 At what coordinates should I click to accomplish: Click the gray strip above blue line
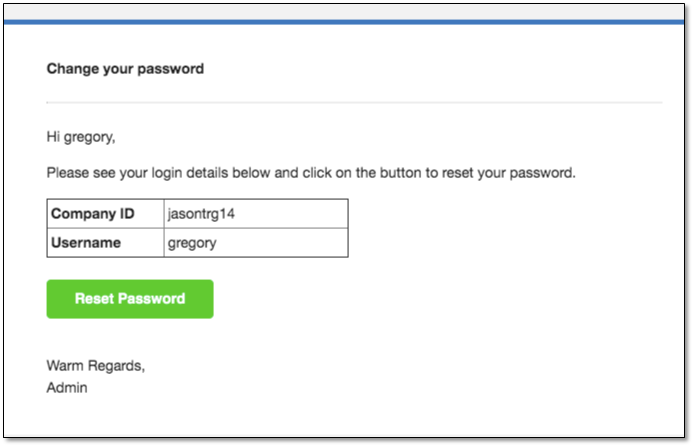click(x=344, y=12)
